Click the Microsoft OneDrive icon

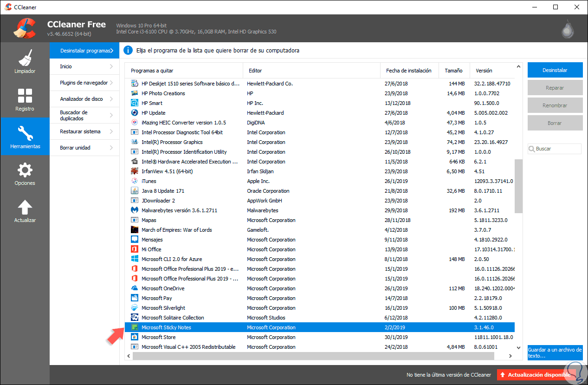click(x=135, y=288)
